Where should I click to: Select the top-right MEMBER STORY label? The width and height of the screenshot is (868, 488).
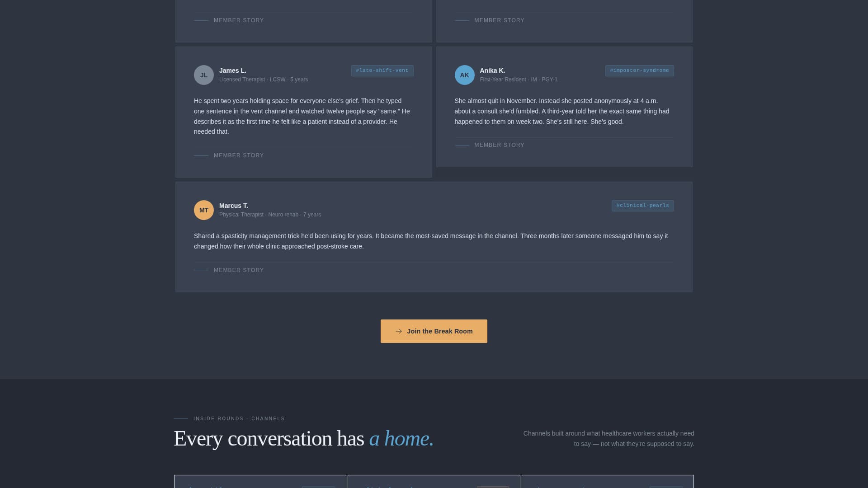499,20
